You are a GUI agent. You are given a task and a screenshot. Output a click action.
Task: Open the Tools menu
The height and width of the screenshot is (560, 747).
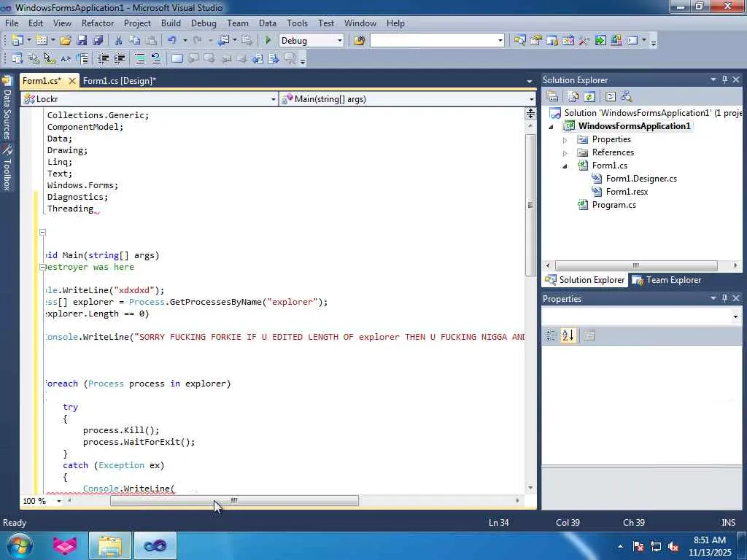coord(298,23)
